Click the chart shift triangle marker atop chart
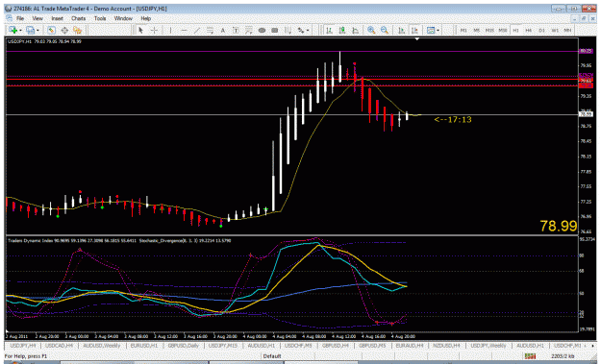This screenshot has width=601, height=364. point(417,39)
